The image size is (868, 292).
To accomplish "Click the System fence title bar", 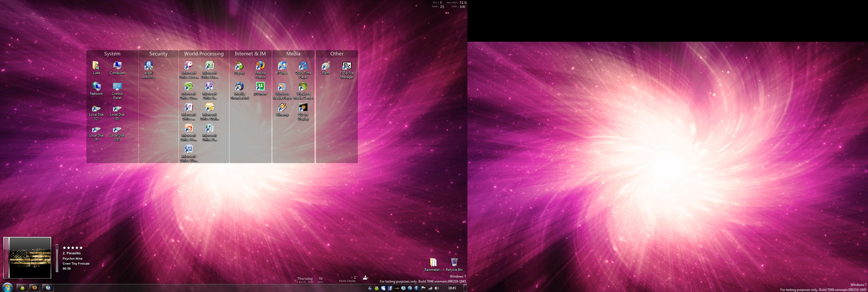I will [112, 54].
